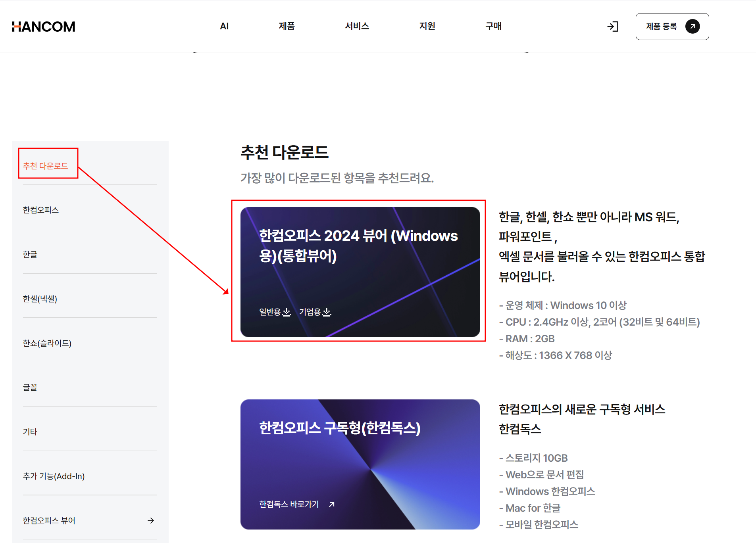
Task: Click the login arrow icon
Action: click(613, 27)
